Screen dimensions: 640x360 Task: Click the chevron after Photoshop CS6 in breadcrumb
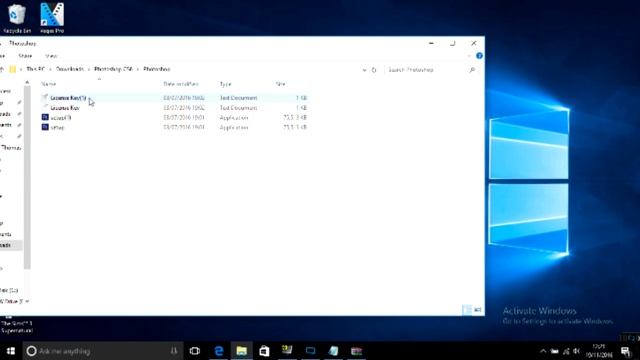tap(138, 69)
